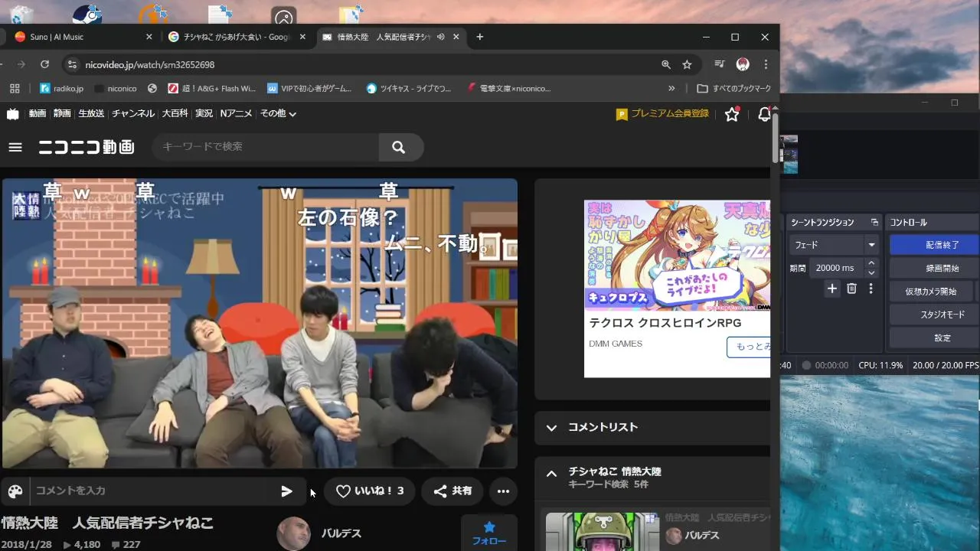Open Chrome three-dot menu
980x551 pixels.
click(x=766, y=65)
